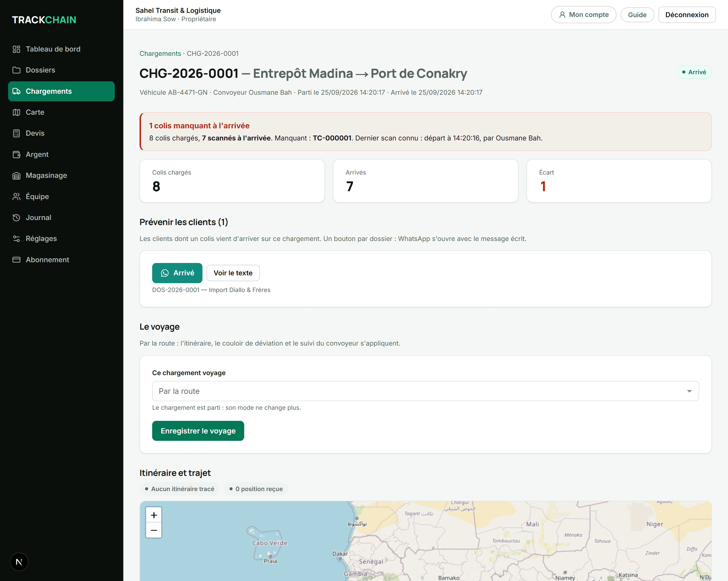Open the Journal page
The height and width of the screenshot is (581, 728).
(61, 217)
